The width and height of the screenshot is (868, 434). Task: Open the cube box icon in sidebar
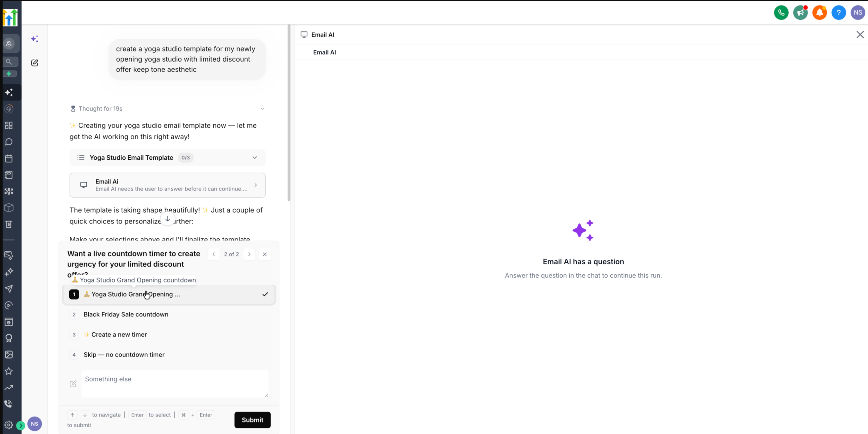[9, 208]
